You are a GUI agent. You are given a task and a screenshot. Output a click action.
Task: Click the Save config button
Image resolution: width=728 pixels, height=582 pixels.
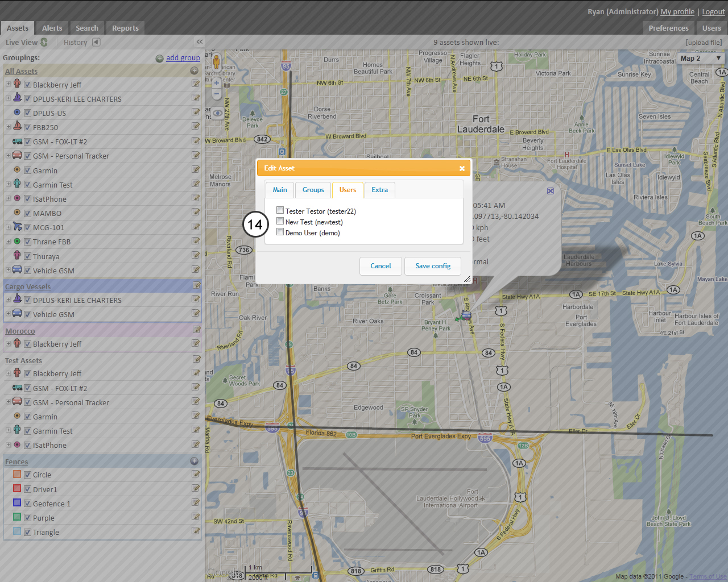[432, 265]
